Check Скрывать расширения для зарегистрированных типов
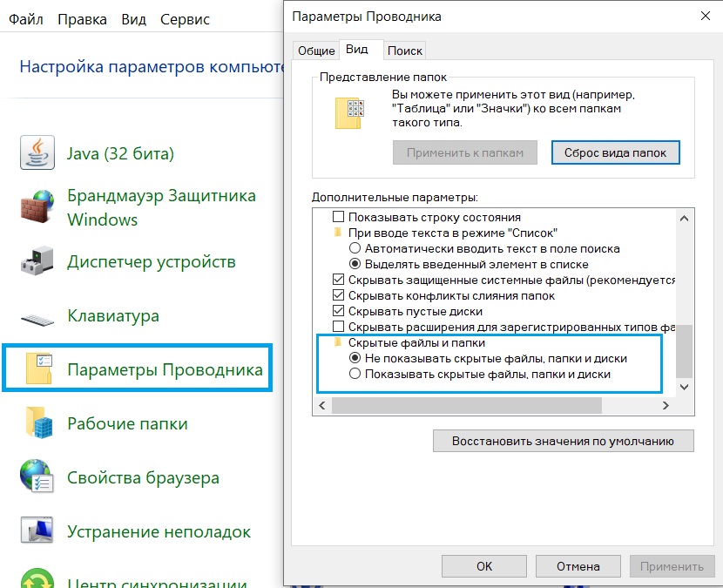The height and width of the screenshot is (588, 723). click(x=339, y=327)
